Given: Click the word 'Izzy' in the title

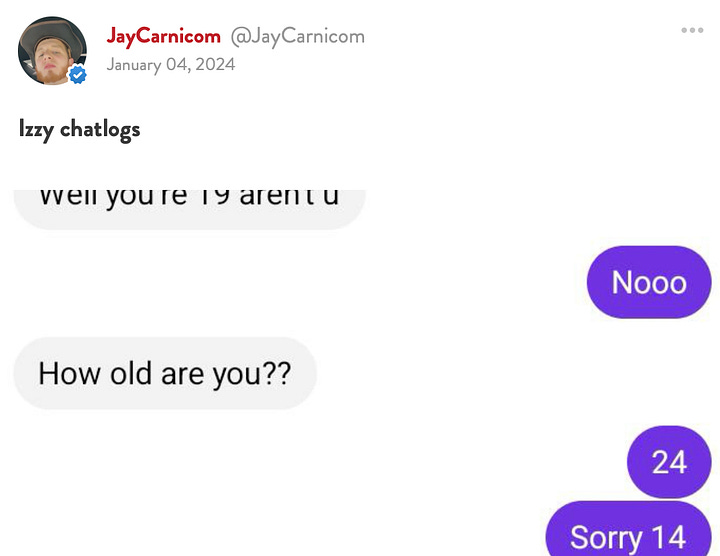Looking at the screenshot, I should (x=36, y=129).
